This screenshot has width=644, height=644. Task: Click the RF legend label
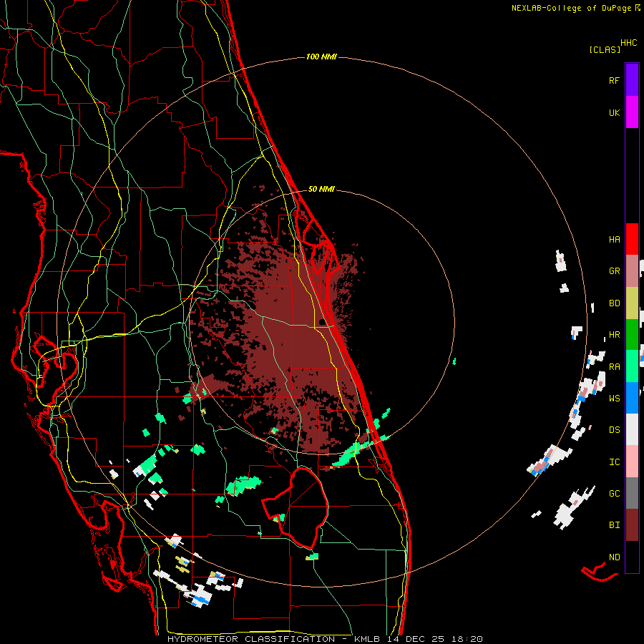click(x=614, y=80)
